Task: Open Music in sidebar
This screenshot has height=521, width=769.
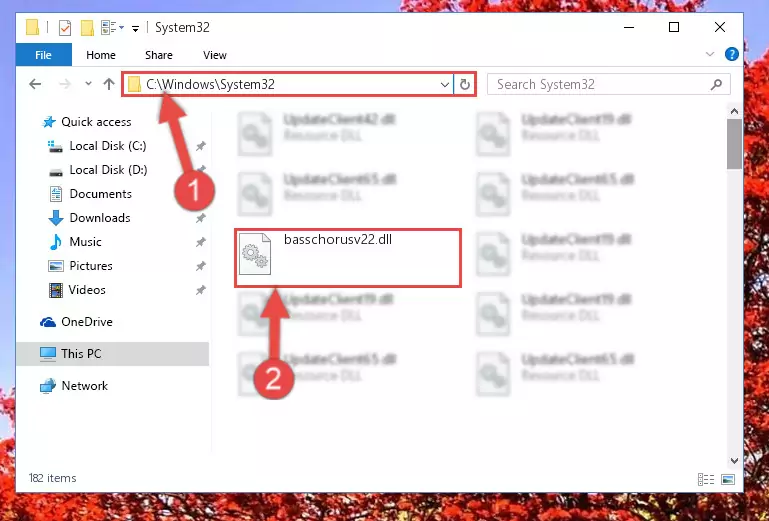Action: 85,242
